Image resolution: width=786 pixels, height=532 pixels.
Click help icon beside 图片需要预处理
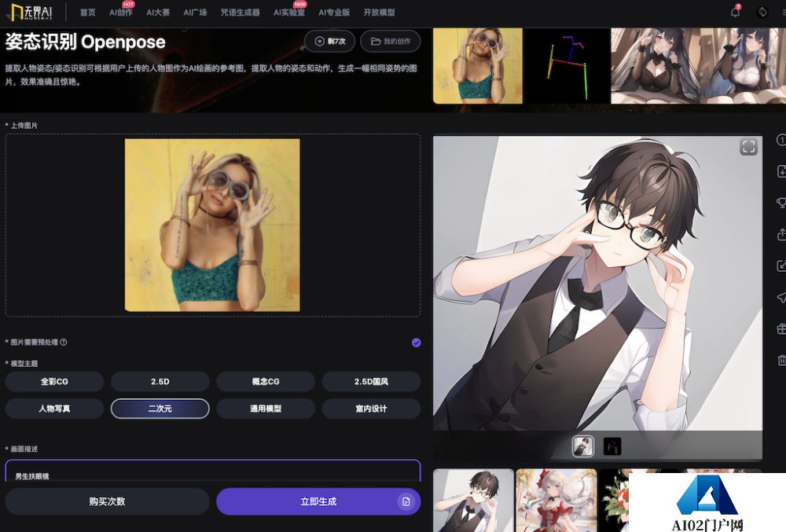(x=64, y=343)
